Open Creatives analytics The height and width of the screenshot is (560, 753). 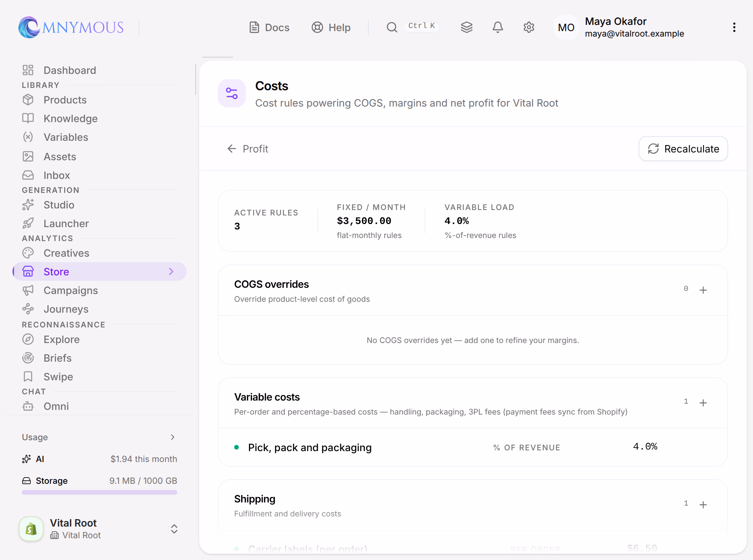(100, 253)
